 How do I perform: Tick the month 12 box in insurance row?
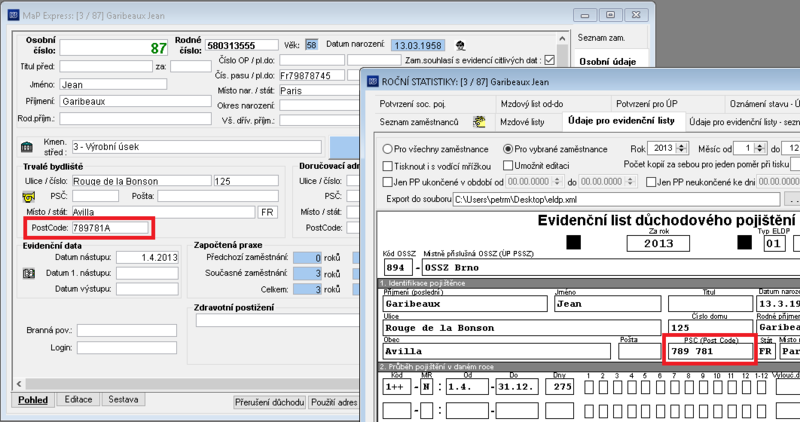(x=747, y=388)
